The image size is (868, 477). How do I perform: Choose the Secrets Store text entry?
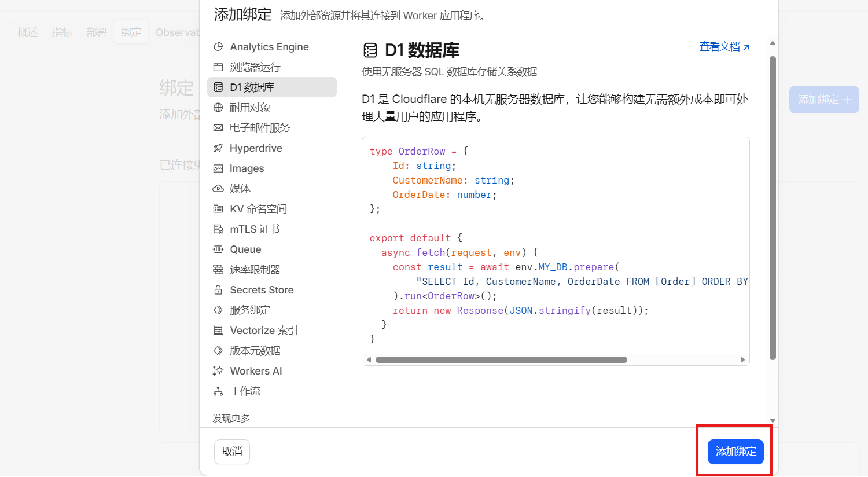(x=262, y=290)
